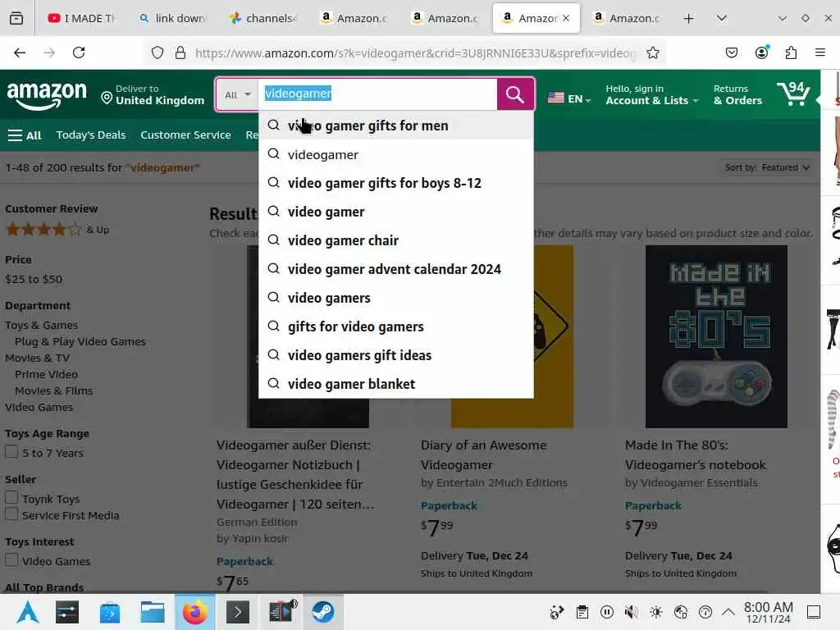Viewport: 840px width, 630px height.
Task: Select suggestion videogamer
Action: pyautogui.click(x=396, y=154)
